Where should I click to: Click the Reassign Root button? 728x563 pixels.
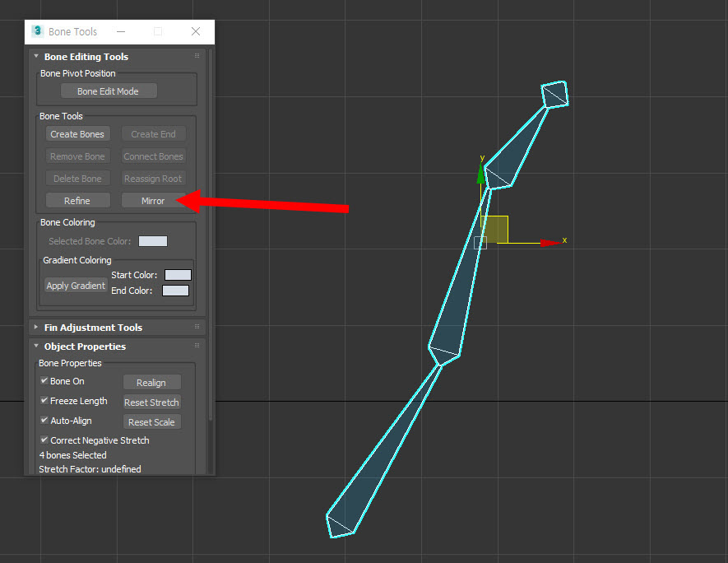point(153,179)
